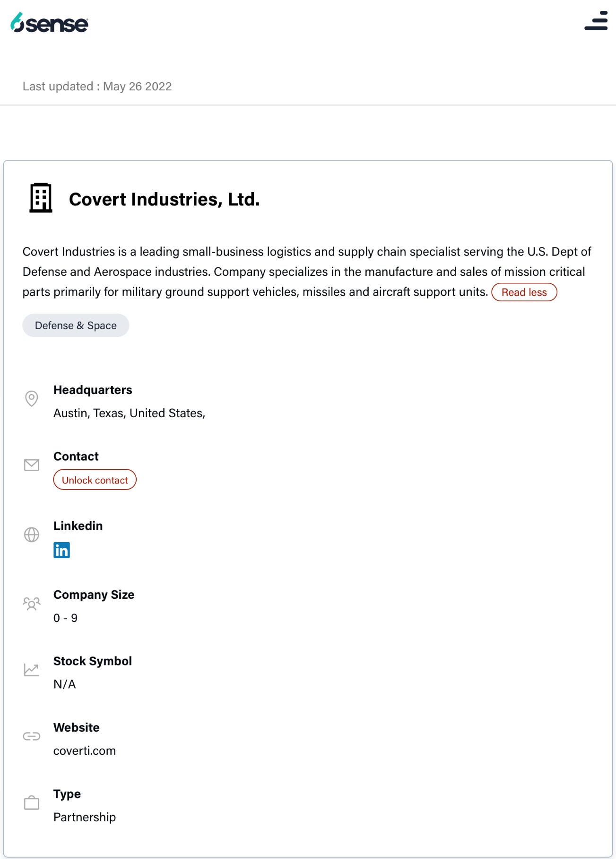Click the envelope contact icon
The width and height of the screenshot is (616, 859).
32,465
